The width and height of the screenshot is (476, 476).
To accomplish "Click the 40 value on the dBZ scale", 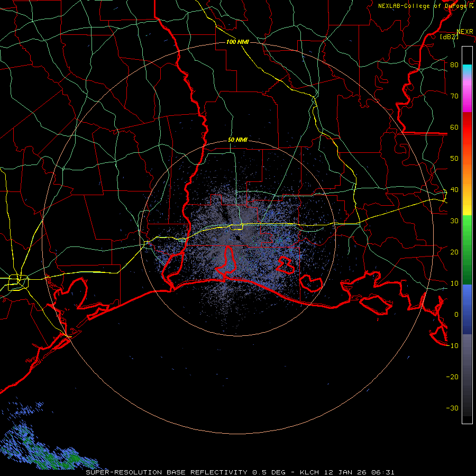I will tap(454, 190).
